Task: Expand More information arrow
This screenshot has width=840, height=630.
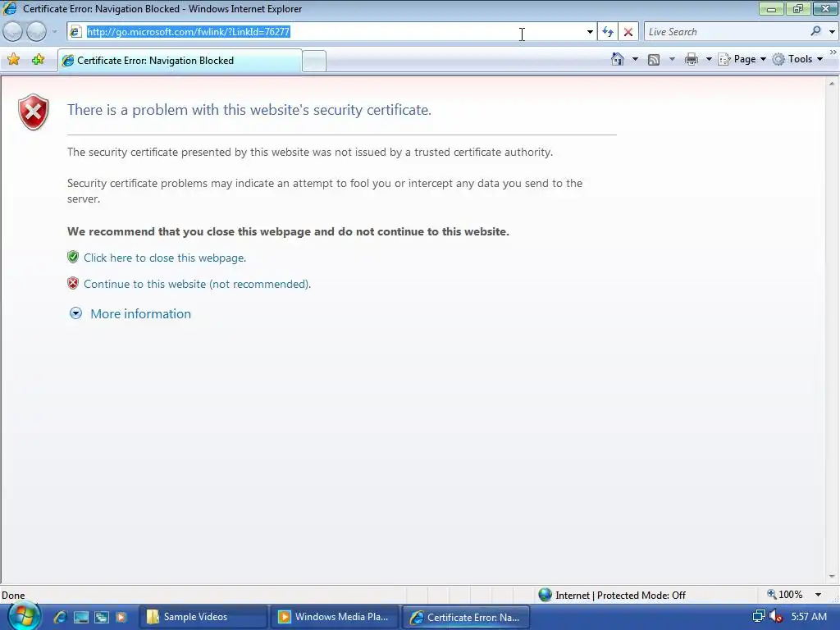Action: 75,313
